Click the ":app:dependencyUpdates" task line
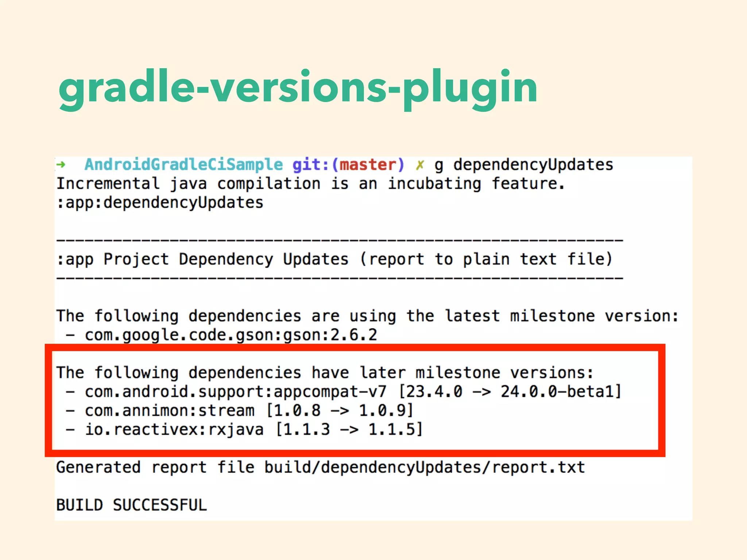The width and height of the screenshot is (747, 560). [x=160, y=203]
